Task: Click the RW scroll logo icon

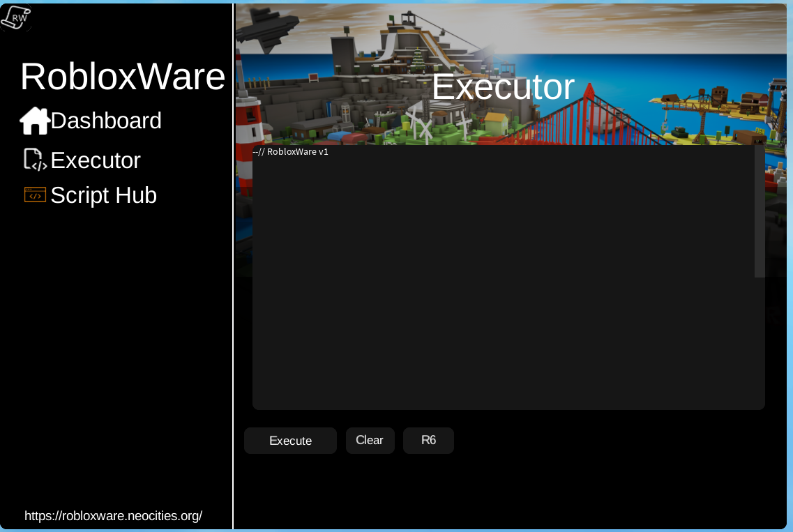Action: pos(15,17)
